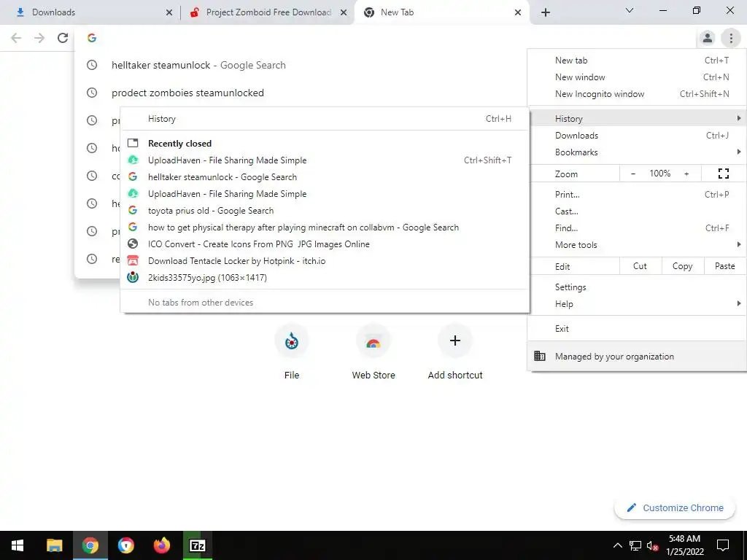Click the Add shortcut tile
This screenshot has height=560, width=747.
click(x=455, y=352)
